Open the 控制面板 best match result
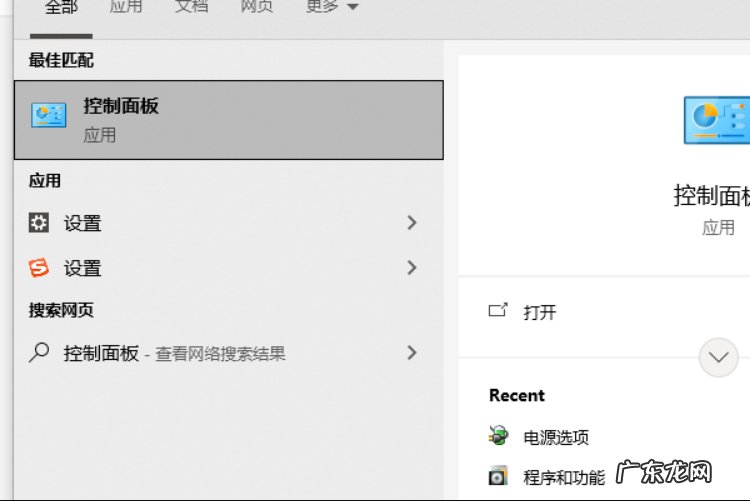This screenshot has width=750, height=501. [229, 120]
